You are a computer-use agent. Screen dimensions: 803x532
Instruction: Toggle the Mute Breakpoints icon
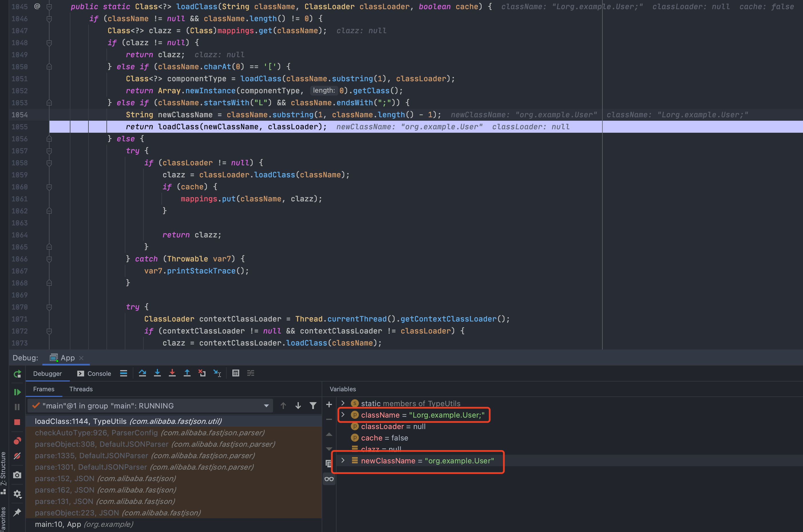(x=17, y=456)
